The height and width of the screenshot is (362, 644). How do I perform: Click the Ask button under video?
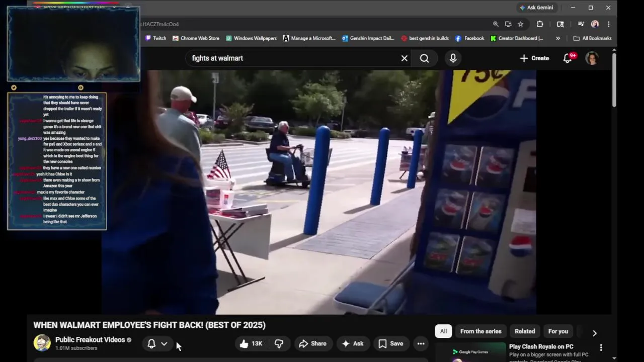click(x=353, y=344)
